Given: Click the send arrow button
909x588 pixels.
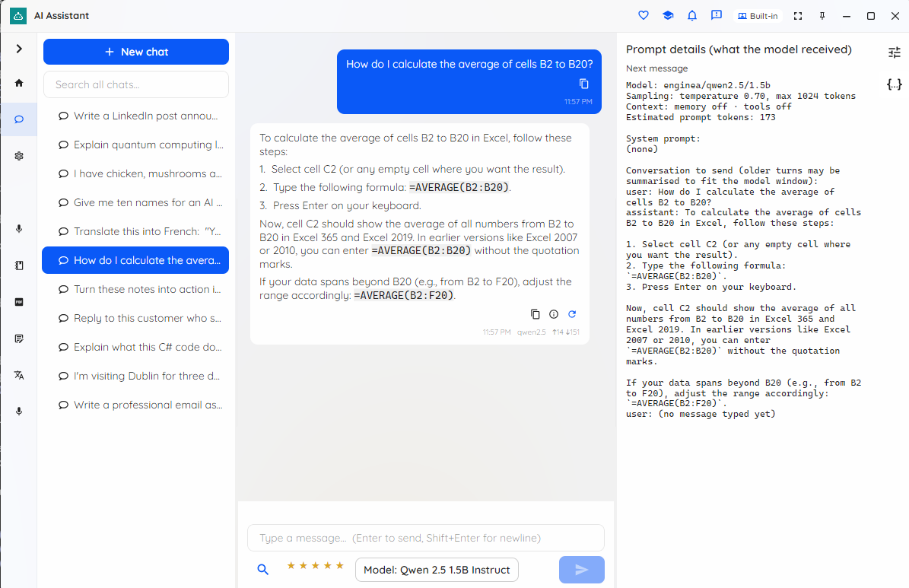Looking at the screenshot, I should click(581, 570).
